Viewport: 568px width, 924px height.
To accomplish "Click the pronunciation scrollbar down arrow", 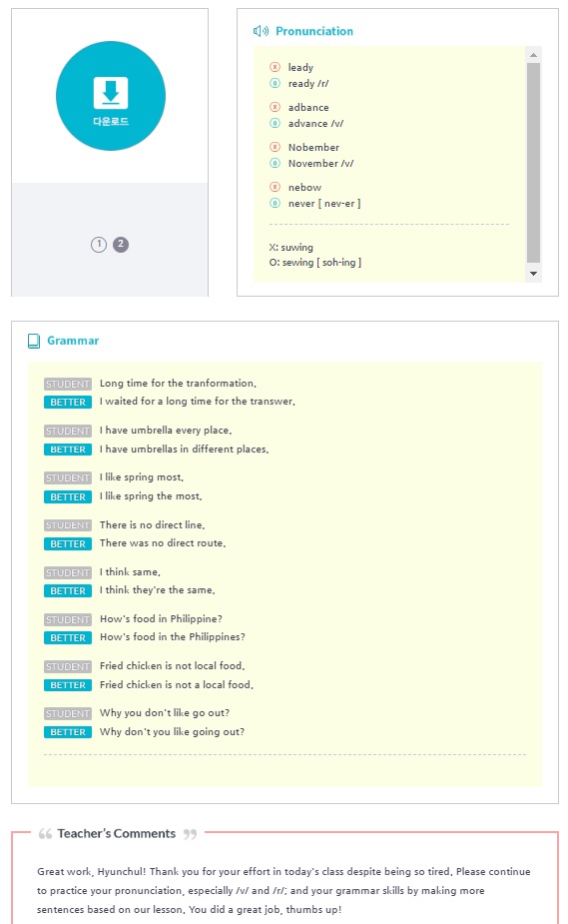I will tap(533, 274).
